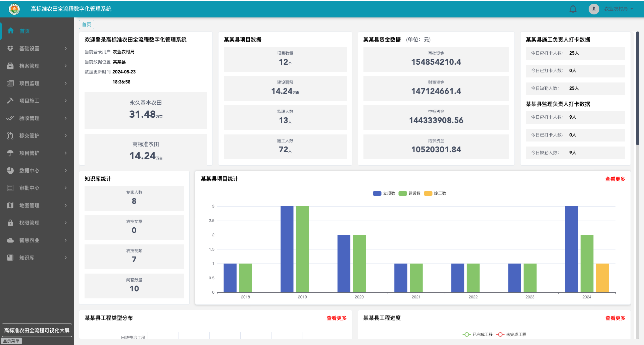Expand the 数据中心 menu chevron
The width and height of the screenshot is (644, 345).
66,170
